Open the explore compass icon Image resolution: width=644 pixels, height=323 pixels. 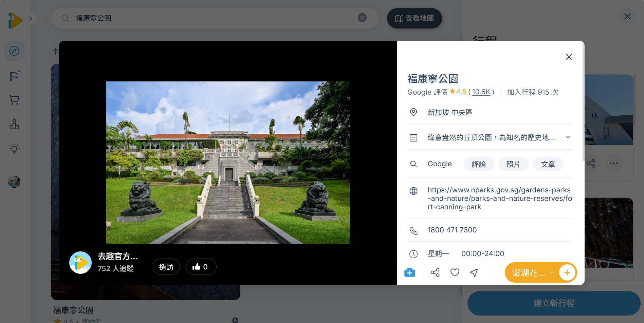[x=14, y=51]
